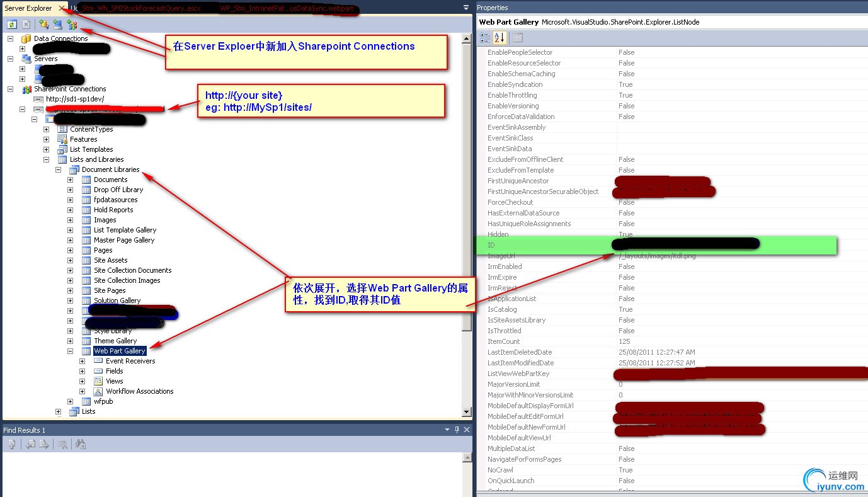The image size is (868, 497).
Task: Select the Web Part Gallery node
Action: click(120, 351)
